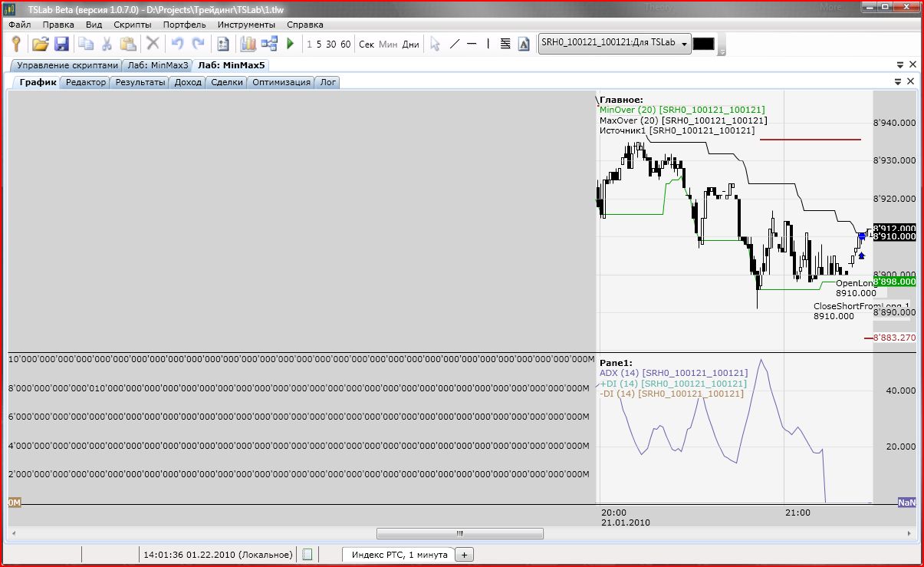Expand the lab tab list arrow

coord(900,65)
